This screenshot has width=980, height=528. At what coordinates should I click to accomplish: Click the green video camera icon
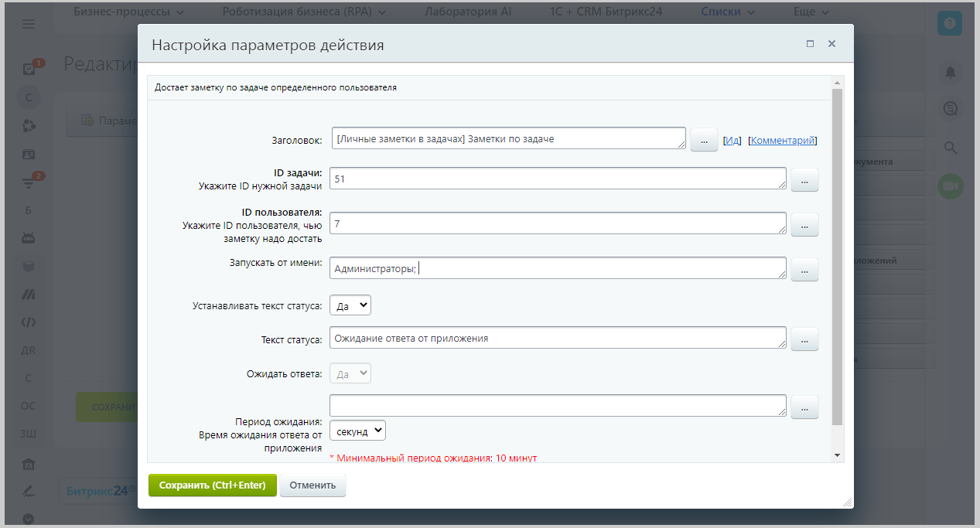[x=950, y=186]
